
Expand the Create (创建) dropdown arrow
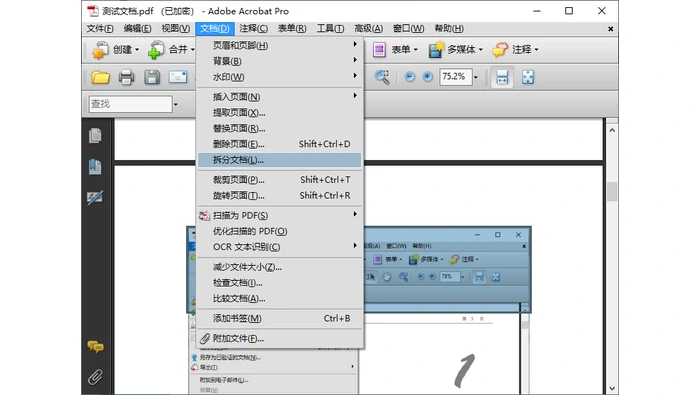(137, 50)
